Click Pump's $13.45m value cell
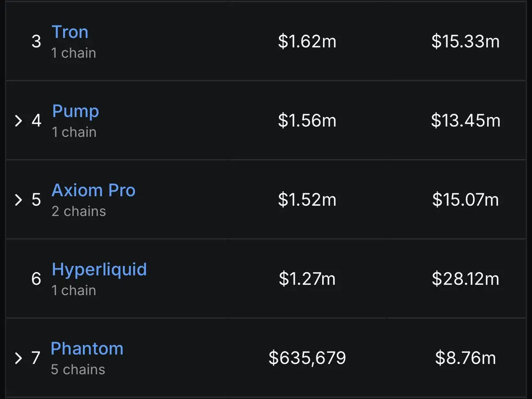 coord(465,120)
